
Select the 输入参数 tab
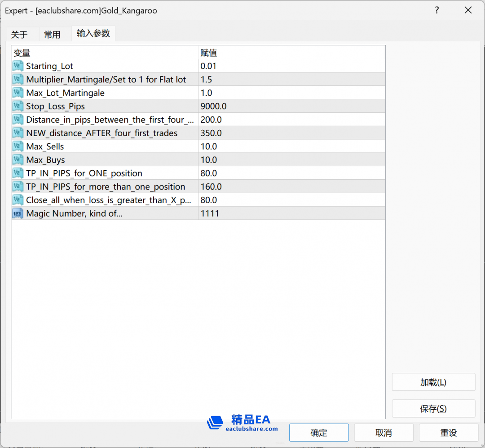93,34
